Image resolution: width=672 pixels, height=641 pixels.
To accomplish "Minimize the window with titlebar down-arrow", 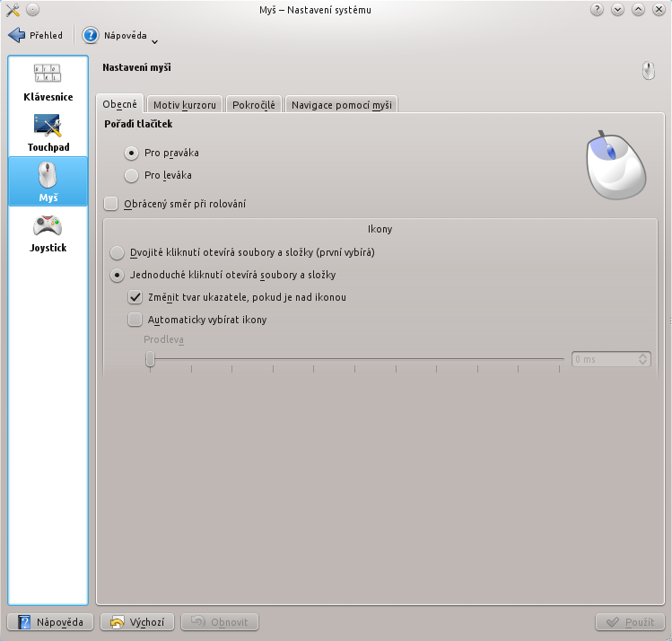I will tap(617, 10).
